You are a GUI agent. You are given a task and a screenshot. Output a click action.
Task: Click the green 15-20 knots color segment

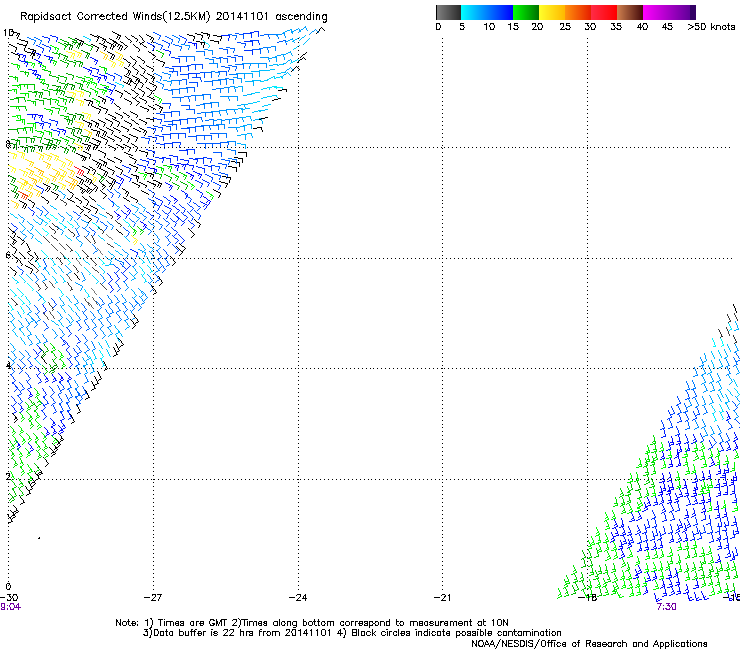click(526, 12)
